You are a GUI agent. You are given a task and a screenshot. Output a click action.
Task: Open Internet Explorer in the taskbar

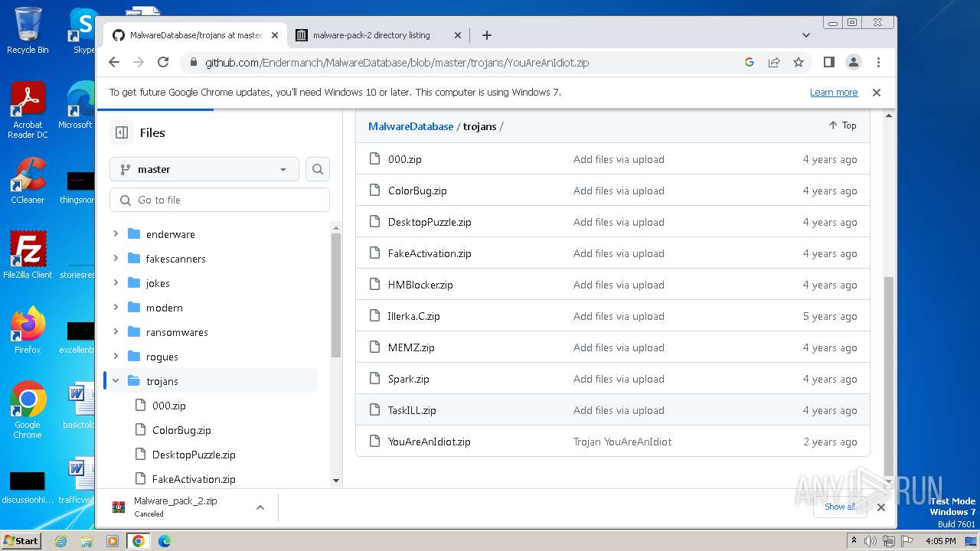click(x=60, y=541)
